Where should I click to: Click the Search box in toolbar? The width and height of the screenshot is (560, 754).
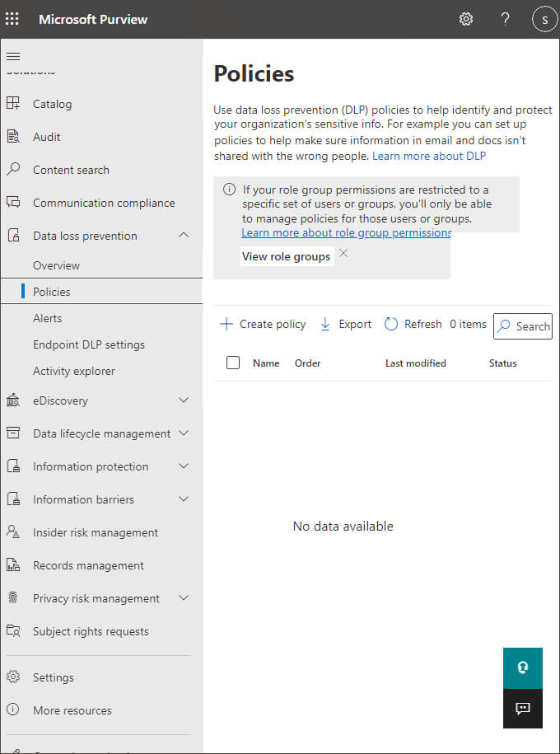[523, 326]
